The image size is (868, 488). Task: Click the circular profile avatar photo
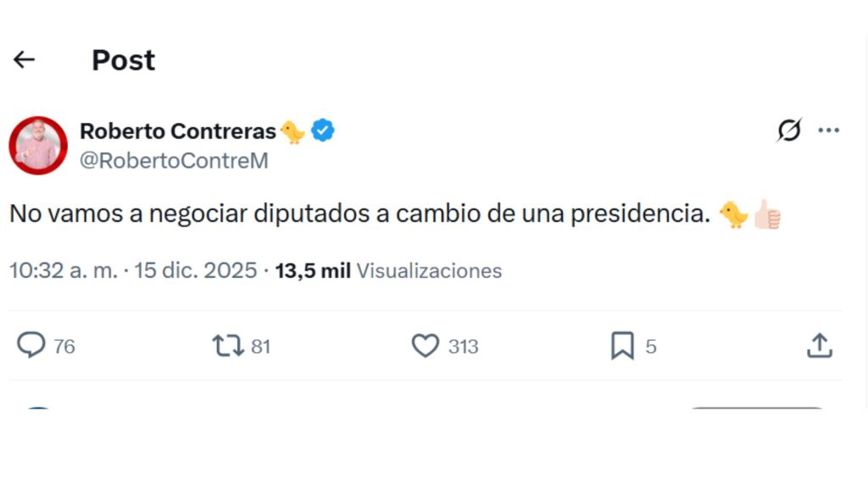click(x=37, y=146)
